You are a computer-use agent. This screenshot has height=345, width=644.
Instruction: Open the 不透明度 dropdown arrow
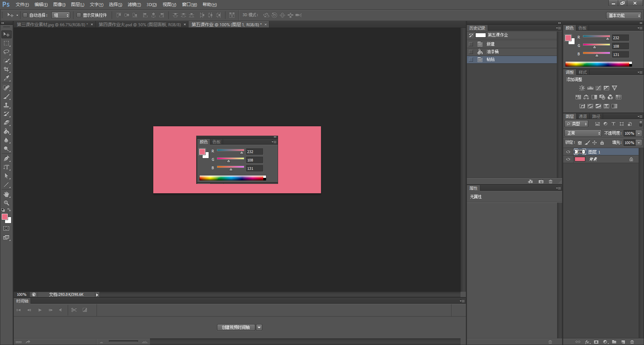point(639,133)
